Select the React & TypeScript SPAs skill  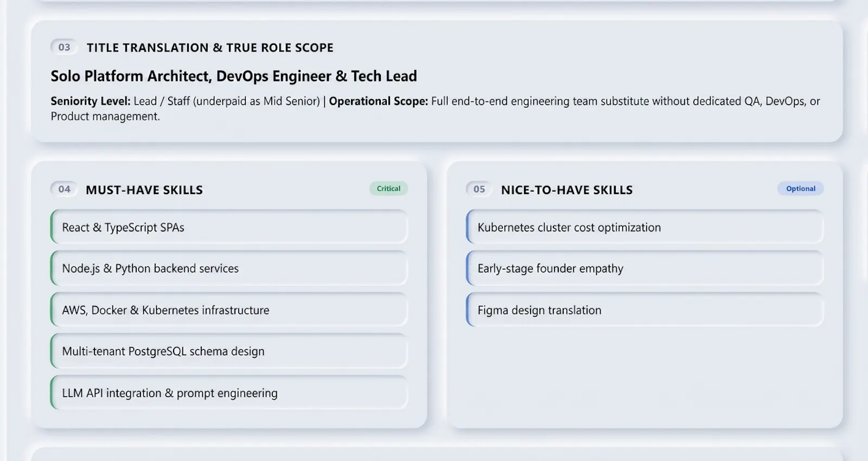tap(229, 227)
